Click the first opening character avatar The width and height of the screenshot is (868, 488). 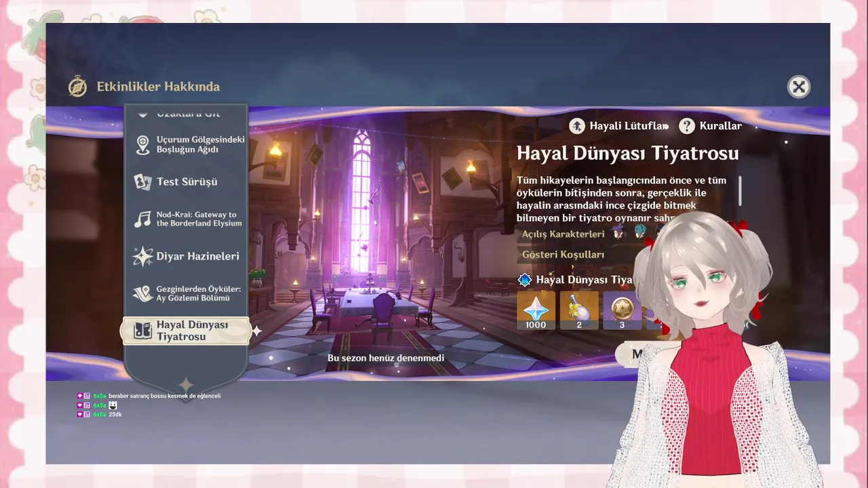pyautogui.click(x=617, y=232)
